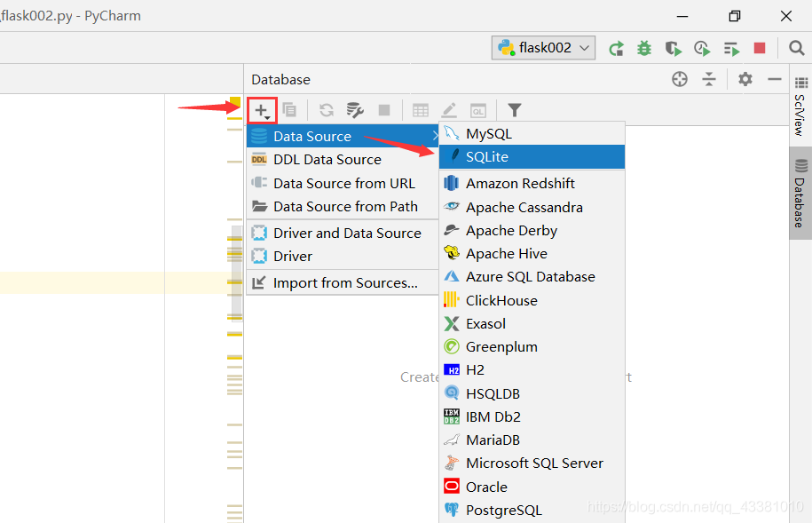Select Exasol data source
Screen dimensions: 812x523
click(532, 323)
